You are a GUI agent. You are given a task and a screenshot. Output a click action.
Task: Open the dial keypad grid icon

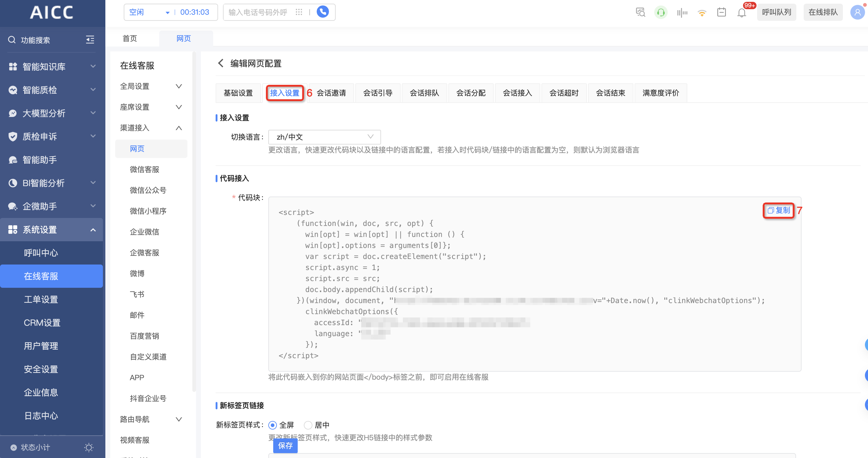tap(299, 12)
